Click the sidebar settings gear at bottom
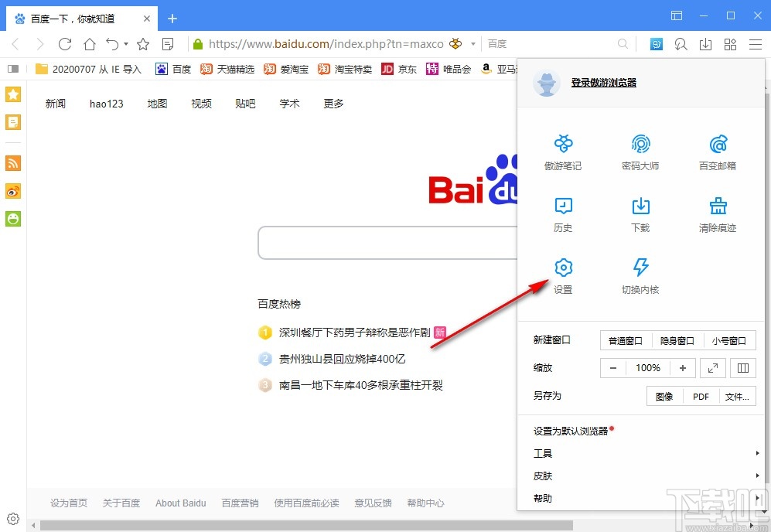Screen dimensions: 771x532 pyautogui.click(x=13, y=519)
